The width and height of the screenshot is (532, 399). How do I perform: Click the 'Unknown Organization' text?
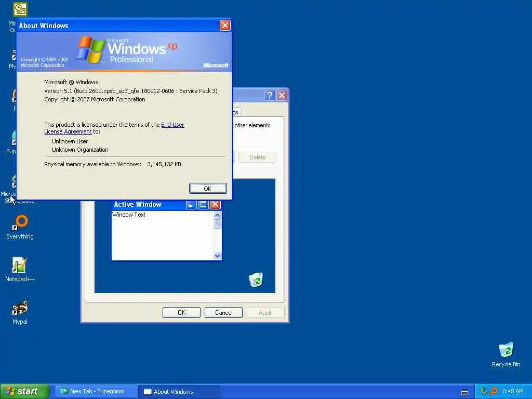80,150
